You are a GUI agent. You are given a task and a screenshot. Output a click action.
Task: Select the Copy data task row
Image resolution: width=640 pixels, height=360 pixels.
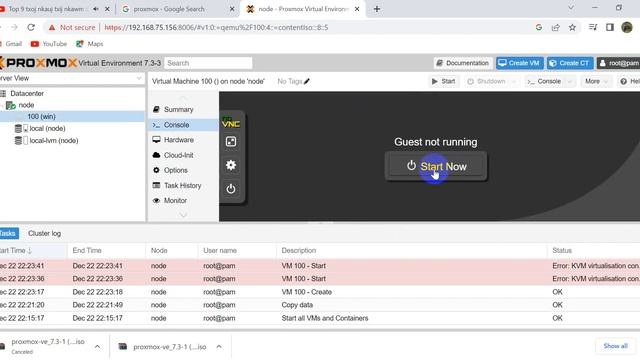(x=320, y=305)
